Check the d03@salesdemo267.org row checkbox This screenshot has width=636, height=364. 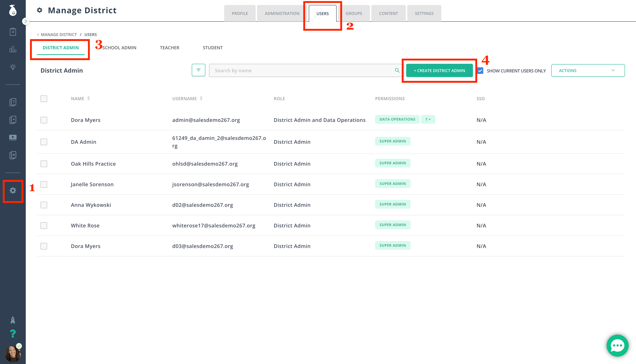point(44,246)
